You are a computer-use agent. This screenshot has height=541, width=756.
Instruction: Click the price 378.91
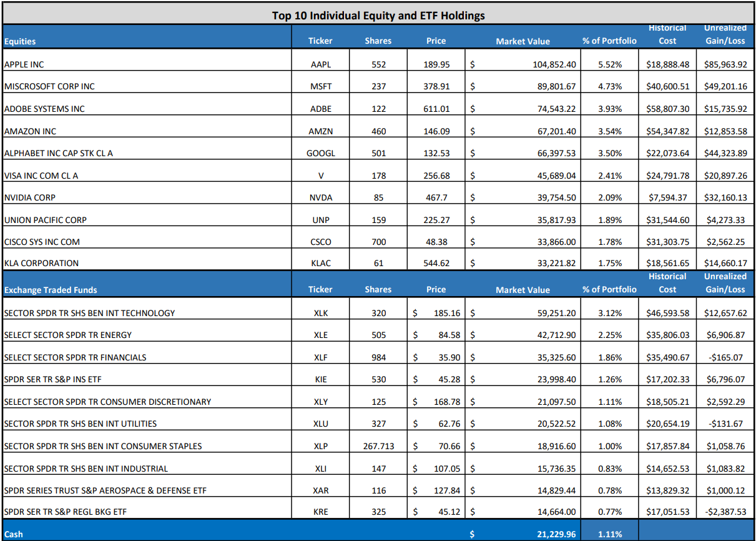(x=436, y=86)
